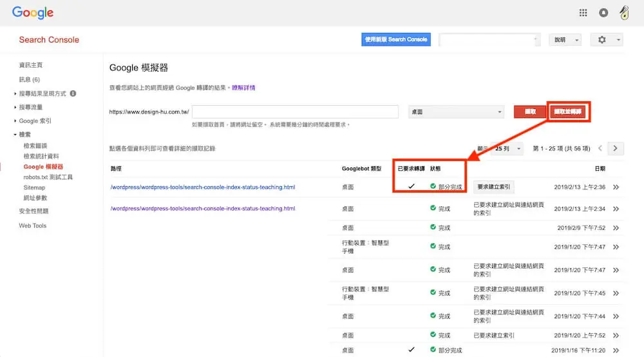Click the 路徑 column header
This screenshot has height=357, width=644.
click(116, 168)
